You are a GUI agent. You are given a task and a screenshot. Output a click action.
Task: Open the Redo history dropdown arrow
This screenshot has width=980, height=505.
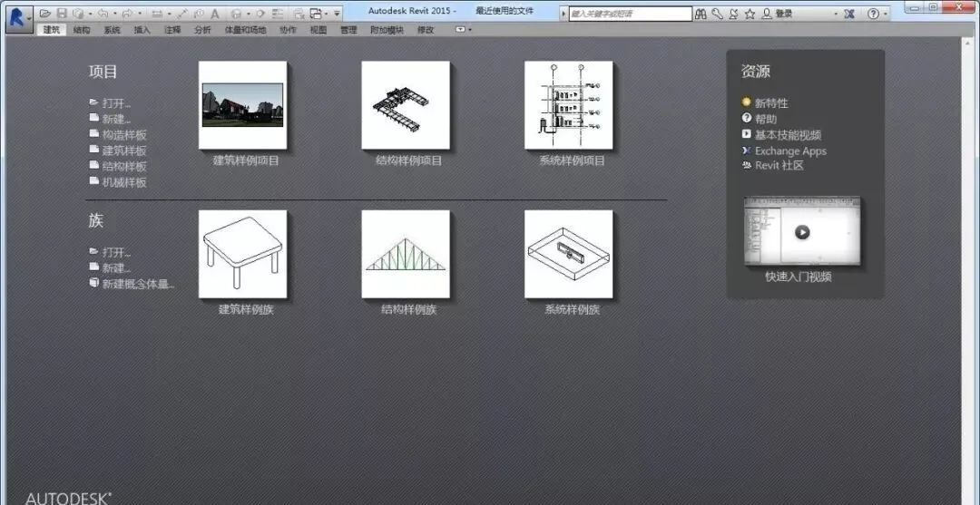point(140,14)
